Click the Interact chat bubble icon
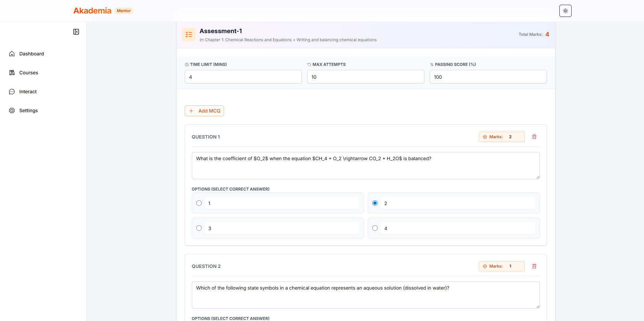Screen dimensions: 644x321 [x=12, y=92]
